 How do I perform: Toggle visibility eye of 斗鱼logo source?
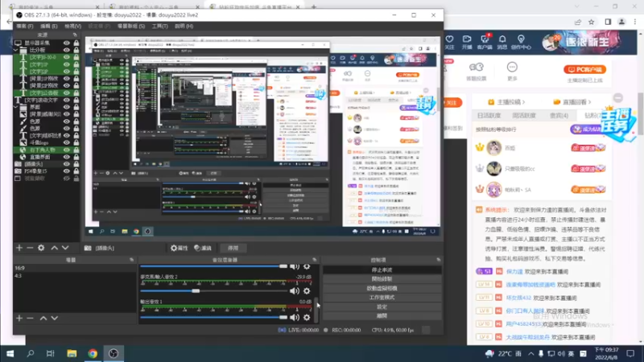pos(66,142)
